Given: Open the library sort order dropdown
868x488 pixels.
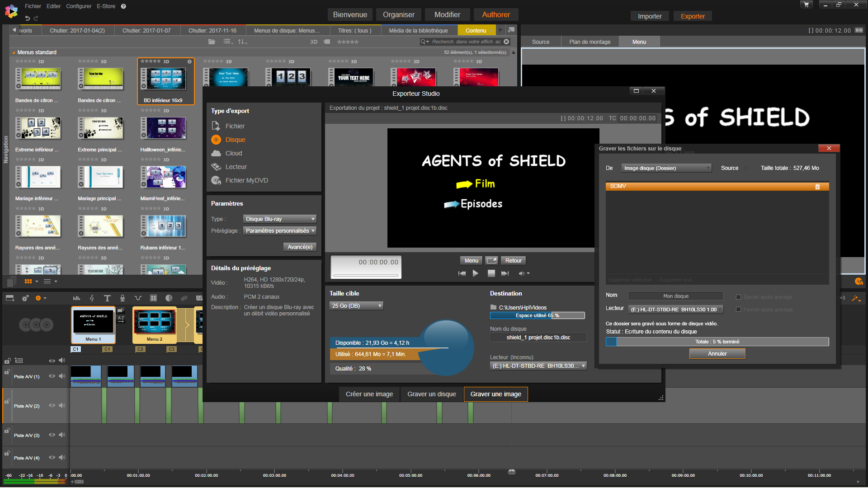Looking at the screenshot, I should coord(243,42).
